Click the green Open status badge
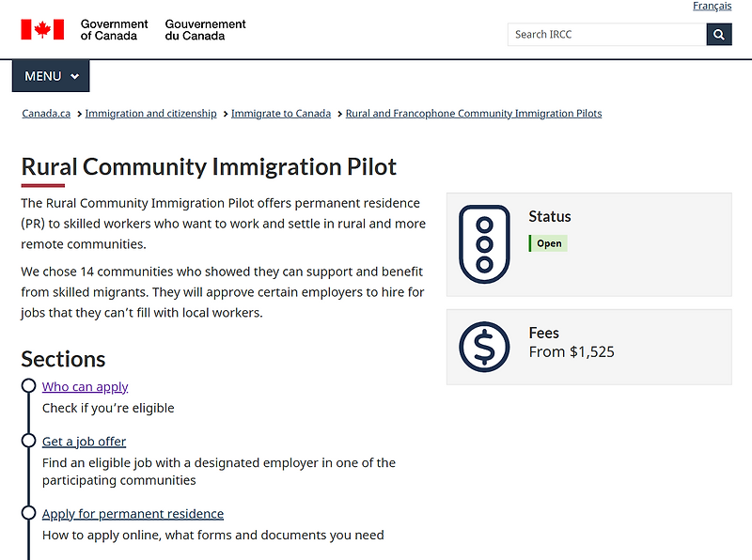752x560 pixels. [548, 242]
